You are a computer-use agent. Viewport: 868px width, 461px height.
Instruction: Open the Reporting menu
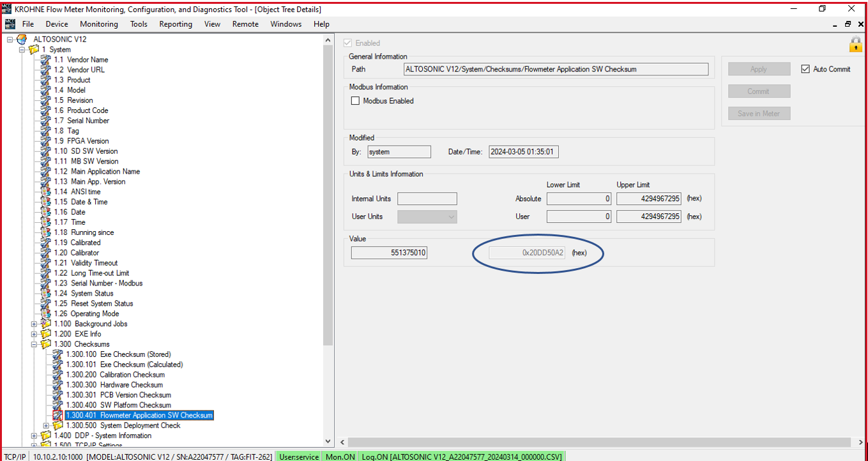[176, 24]
